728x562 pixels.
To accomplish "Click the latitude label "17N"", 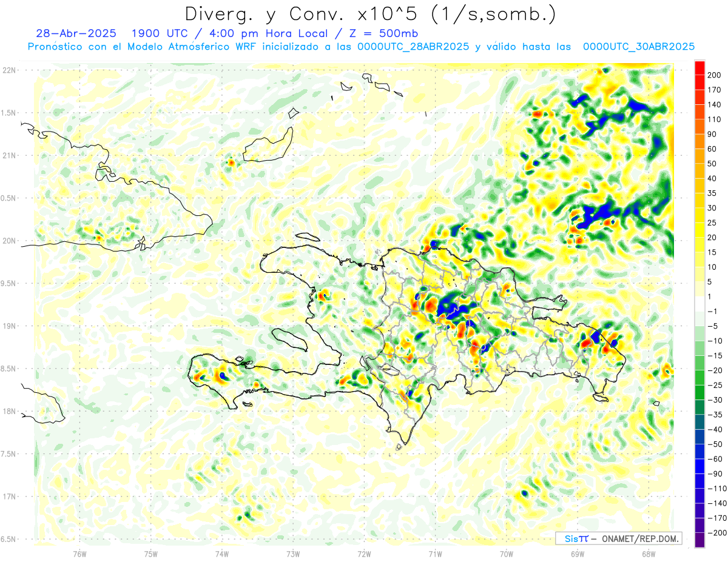I will click(8, 497).
